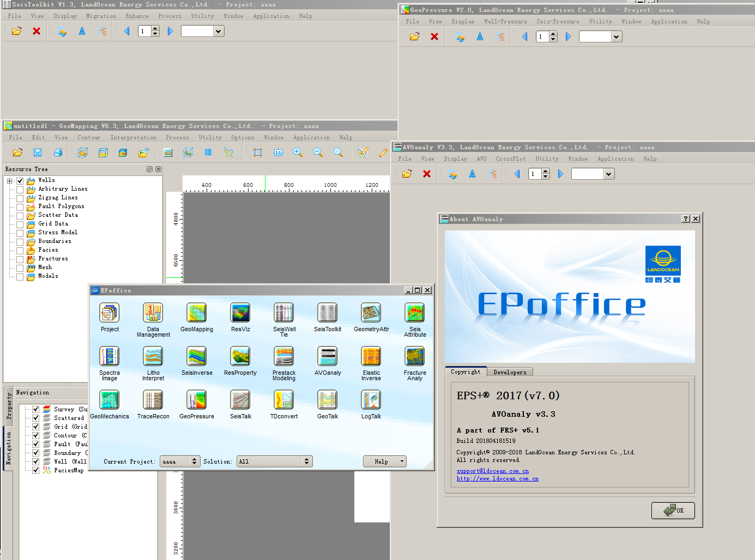The image size is (755, 560).
Task: Open the Project module in EPoffice
Action: point(110,313)
